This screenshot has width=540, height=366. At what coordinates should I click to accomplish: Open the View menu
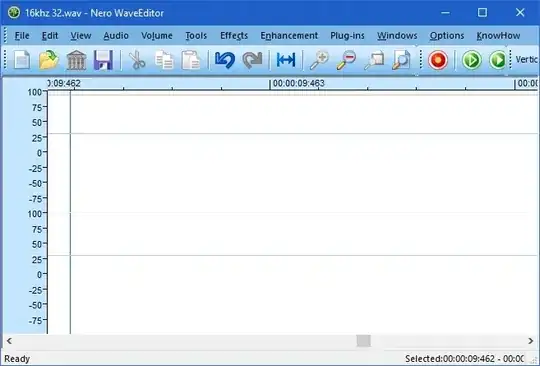81,36
